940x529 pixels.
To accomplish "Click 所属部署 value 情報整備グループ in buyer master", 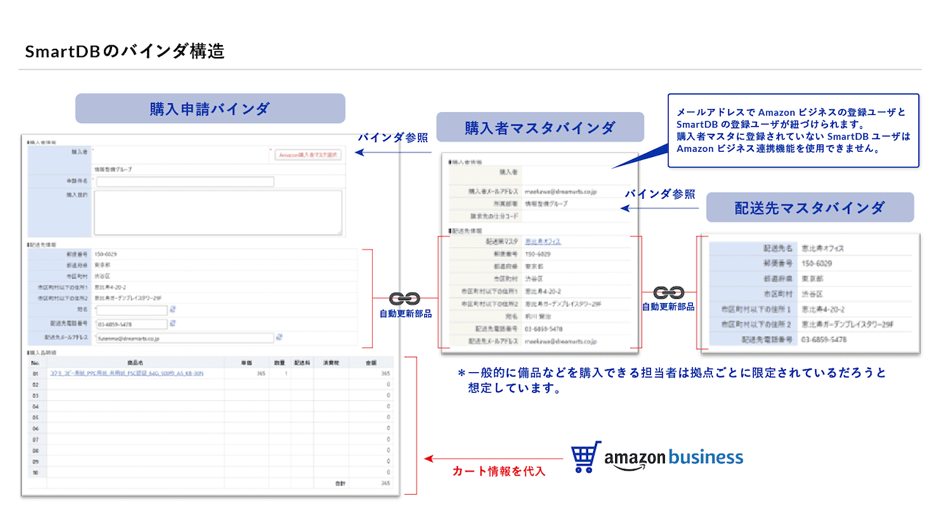I will 546,204.
